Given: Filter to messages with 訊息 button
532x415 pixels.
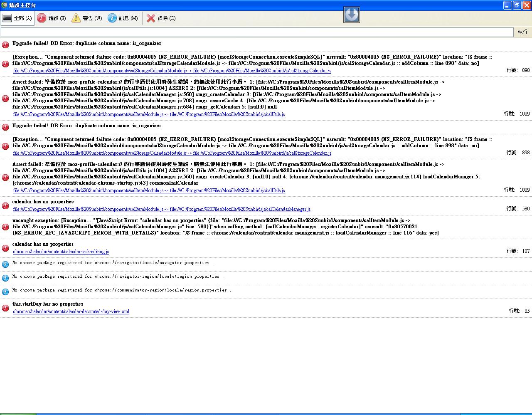Looking at the screenshot, I should (x=123, y=18).
